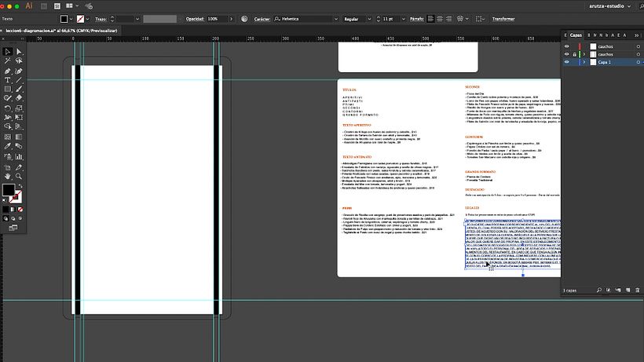Open the Transformar panel link
Viewport: 644px width, 362px height.
click(x=503, y=19)
